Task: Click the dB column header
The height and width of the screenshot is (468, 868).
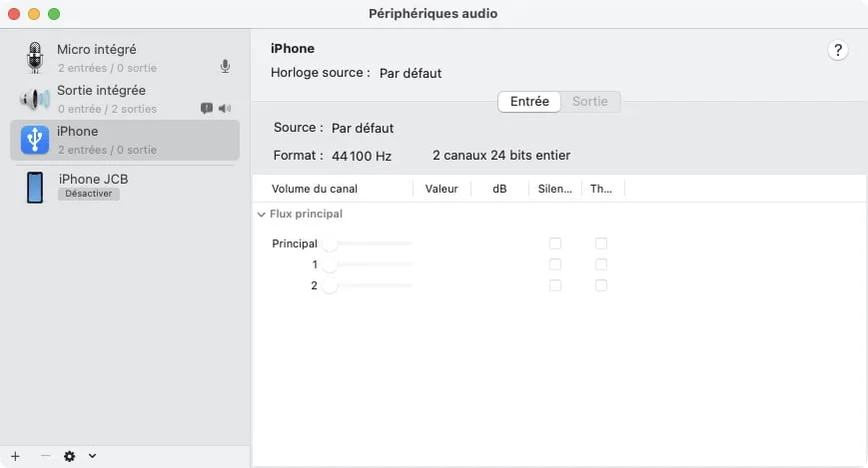Action: (499, 189)
